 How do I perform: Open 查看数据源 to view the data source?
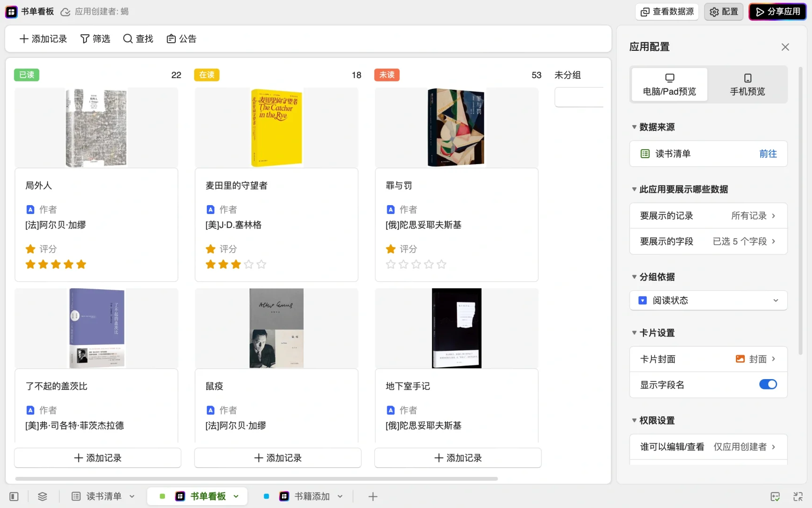(x=667, y=11)
